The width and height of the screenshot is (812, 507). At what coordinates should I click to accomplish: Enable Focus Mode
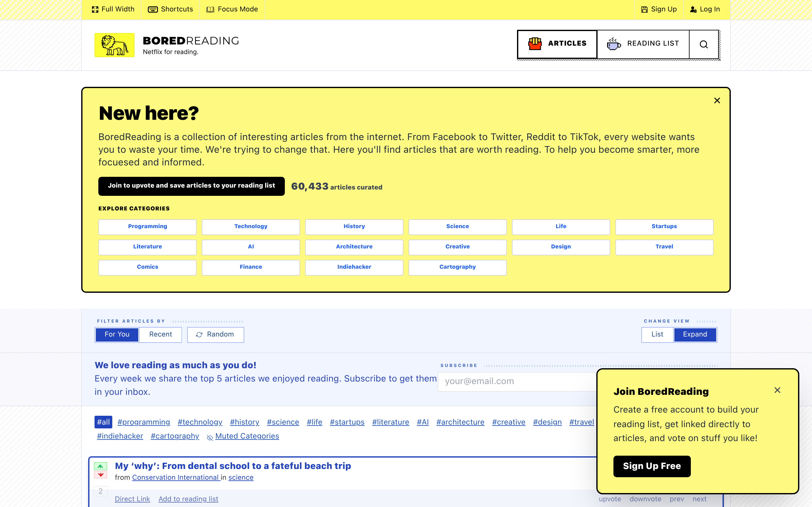click(232, 10)
